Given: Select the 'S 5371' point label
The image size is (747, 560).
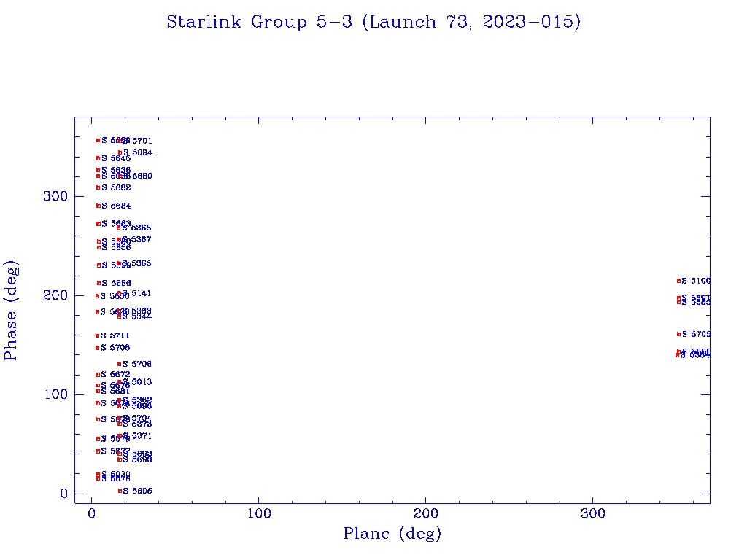Looking at the screenshot, I should click(137, 436).
